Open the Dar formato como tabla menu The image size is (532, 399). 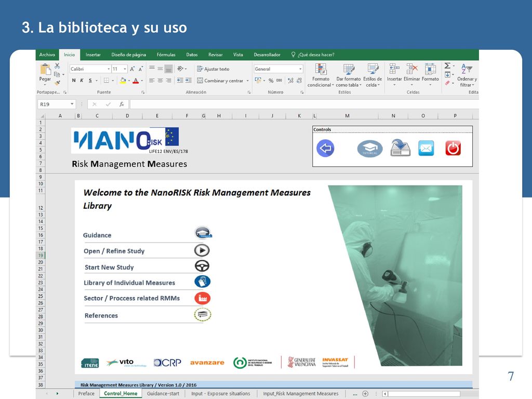(x=349, y=75)
